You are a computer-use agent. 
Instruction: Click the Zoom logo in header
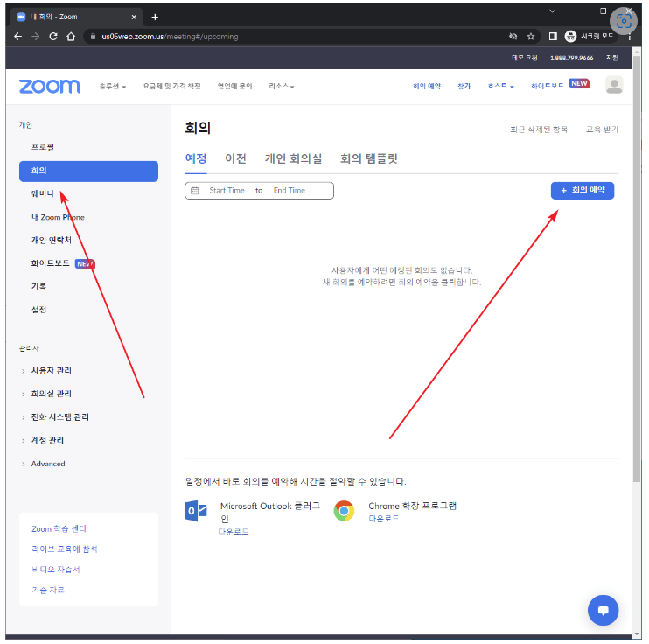(49, 86)
